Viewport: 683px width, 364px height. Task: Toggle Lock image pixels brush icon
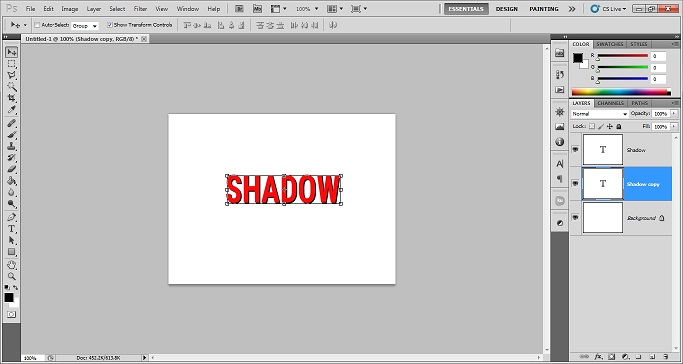coord(601,126)
